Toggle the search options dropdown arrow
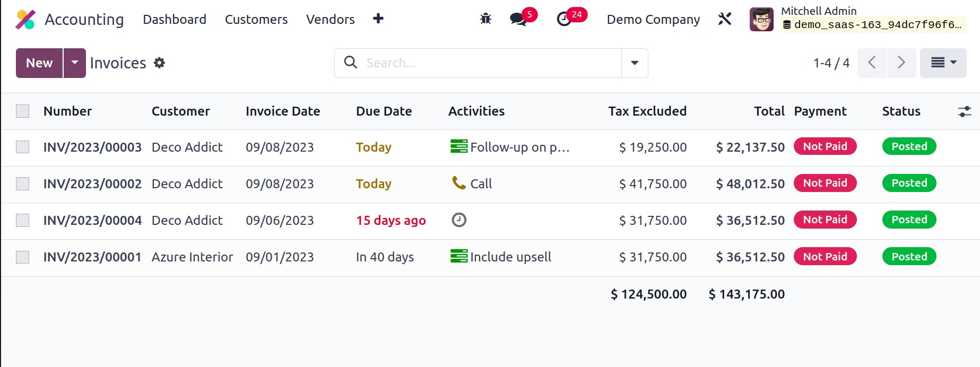Screen dimensions: 980x367 click(635, 63)
